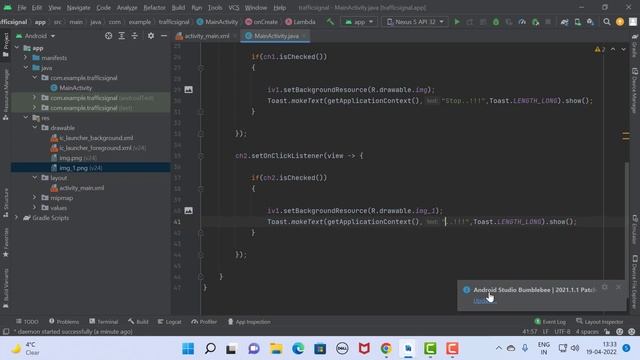
Task: Open the Terminal tool window tab
Action: point(104,322)
